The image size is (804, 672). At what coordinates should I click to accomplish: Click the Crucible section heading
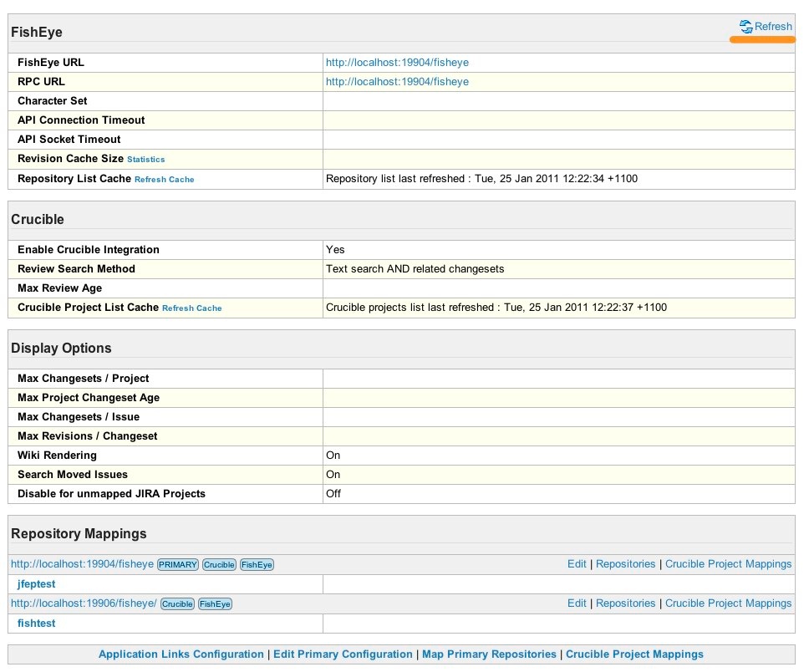38,219
